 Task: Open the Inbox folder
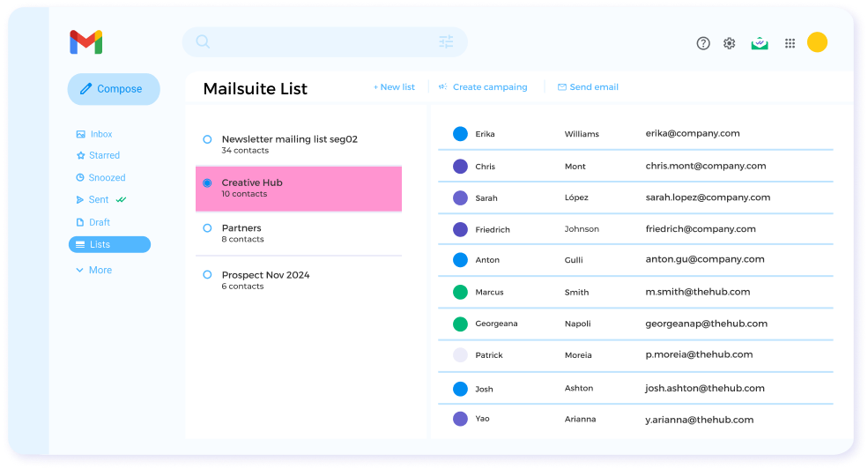point(100,134)
